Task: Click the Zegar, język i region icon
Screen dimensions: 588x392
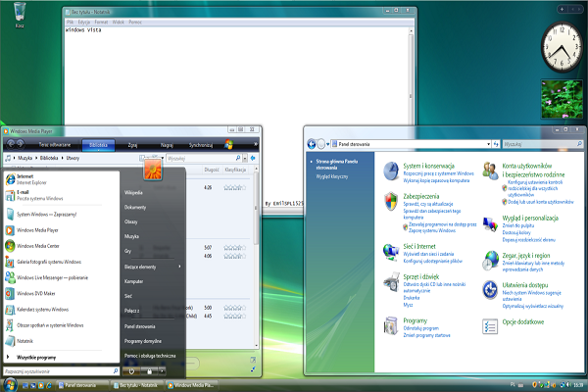Action: tap(490, 261)
